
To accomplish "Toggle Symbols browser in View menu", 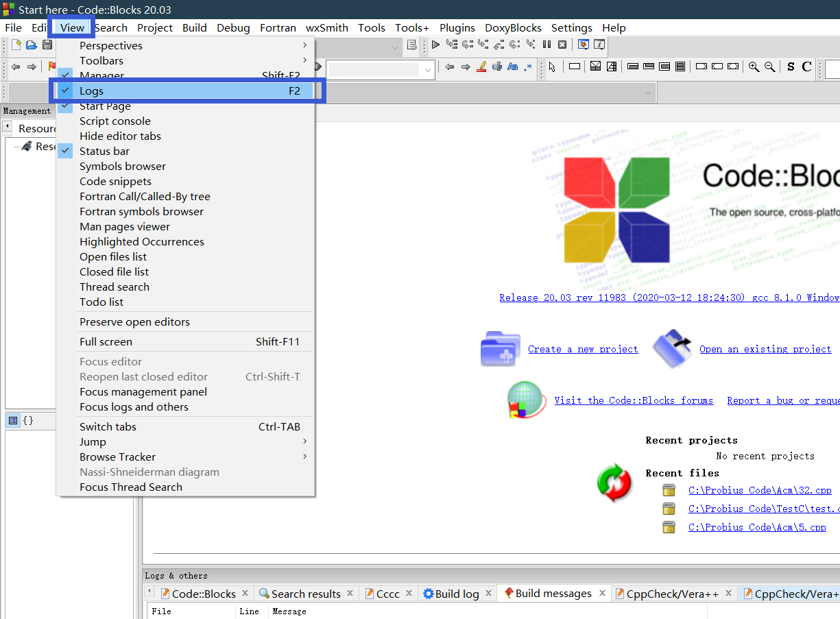I will tap(186, 166).
